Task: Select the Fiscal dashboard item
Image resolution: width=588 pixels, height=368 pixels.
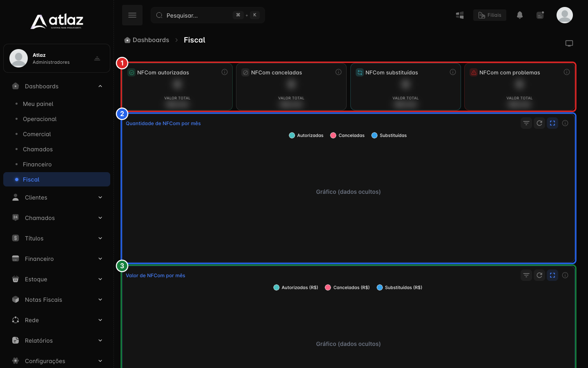Action: click(x=57, y=180)
